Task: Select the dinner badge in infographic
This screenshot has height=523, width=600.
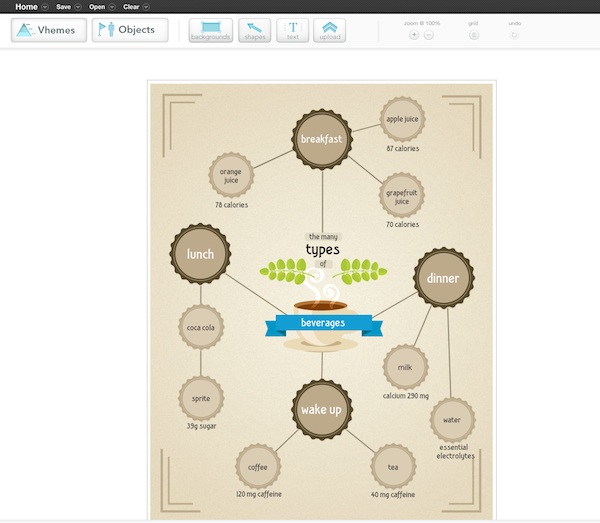Action: tap(443, 278)
